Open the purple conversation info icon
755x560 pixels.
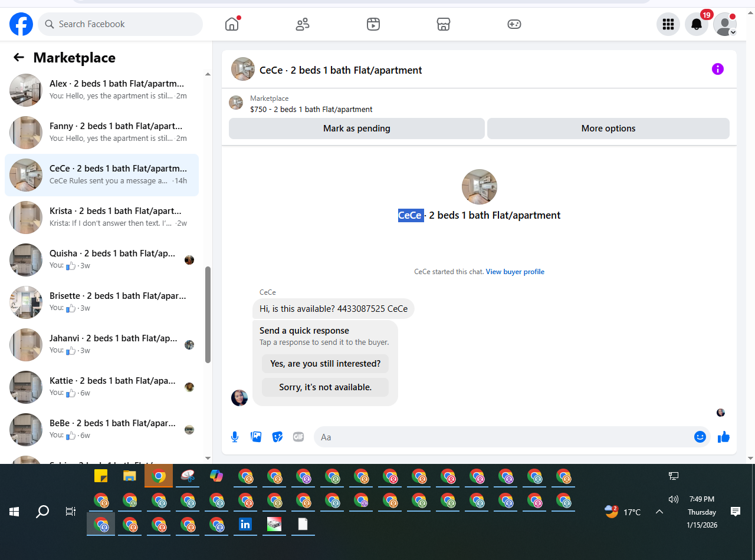[x=718, y=69]
